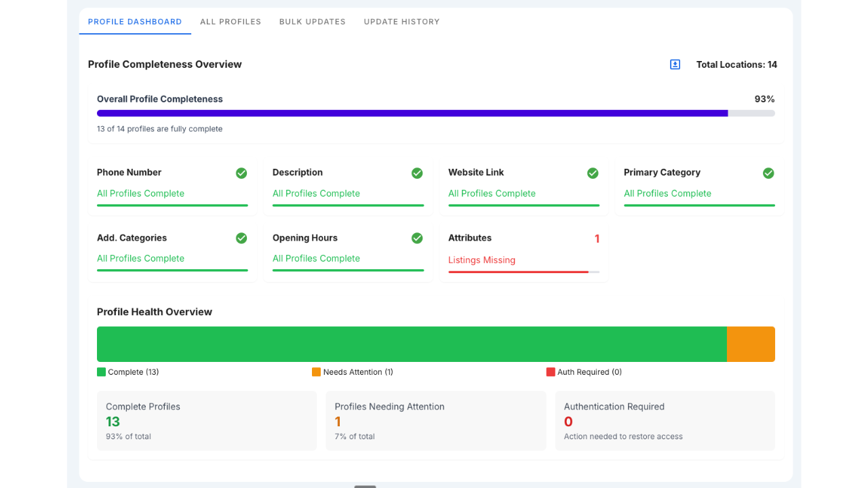868x488 pixels.
Task: Open the Bulk Updates tab
Action: [x=313, y=21]
